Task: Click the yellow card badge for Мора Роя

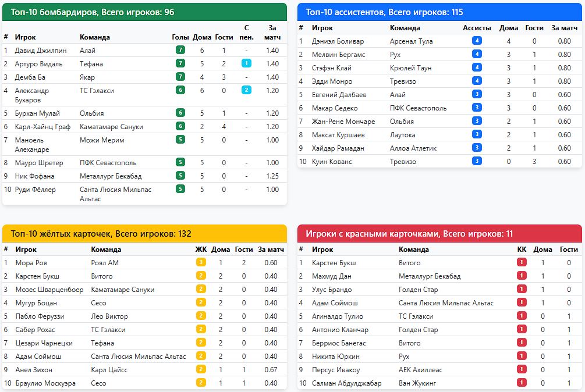Action: coord(201,262)
